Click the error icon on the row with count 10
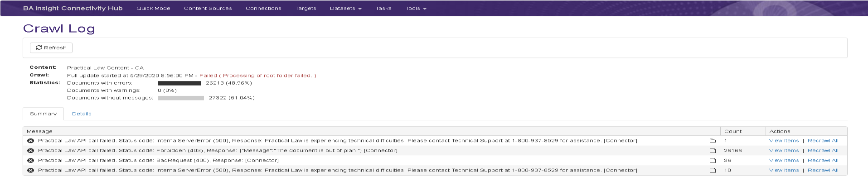Screen dimensions: 868x181 pos(30,171)
